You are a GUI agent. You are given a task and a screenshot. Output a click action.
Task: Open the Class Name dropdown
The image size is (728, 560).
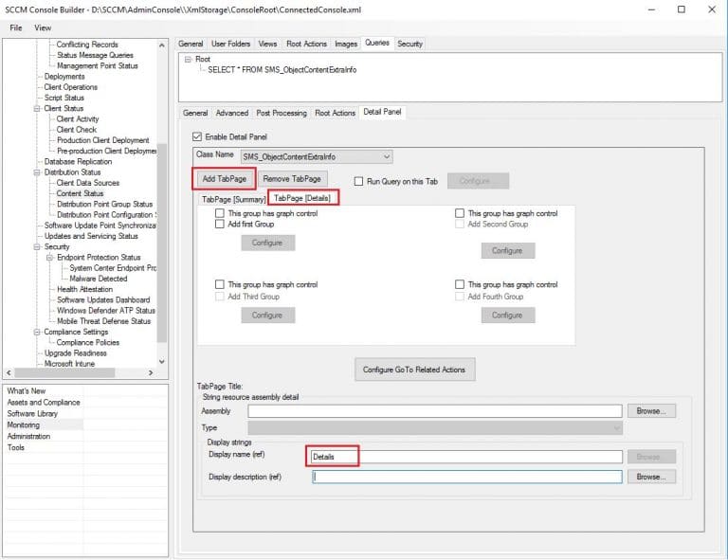386,156
